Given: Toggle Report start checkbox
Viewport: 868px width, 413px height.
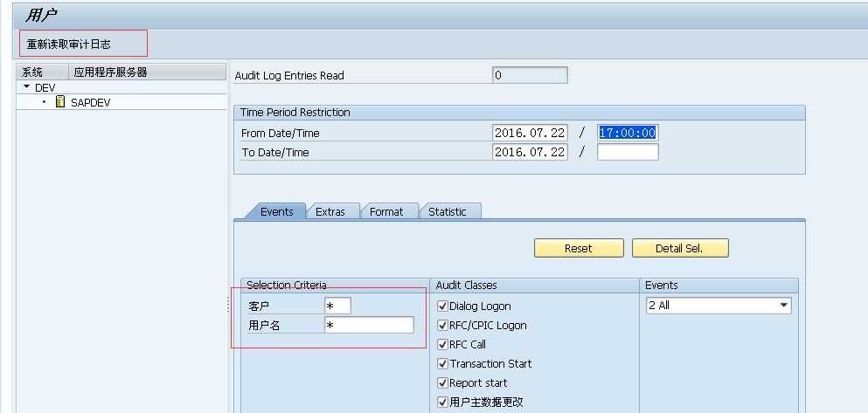Looking at the screenshot, I should (x=442, y=382).
